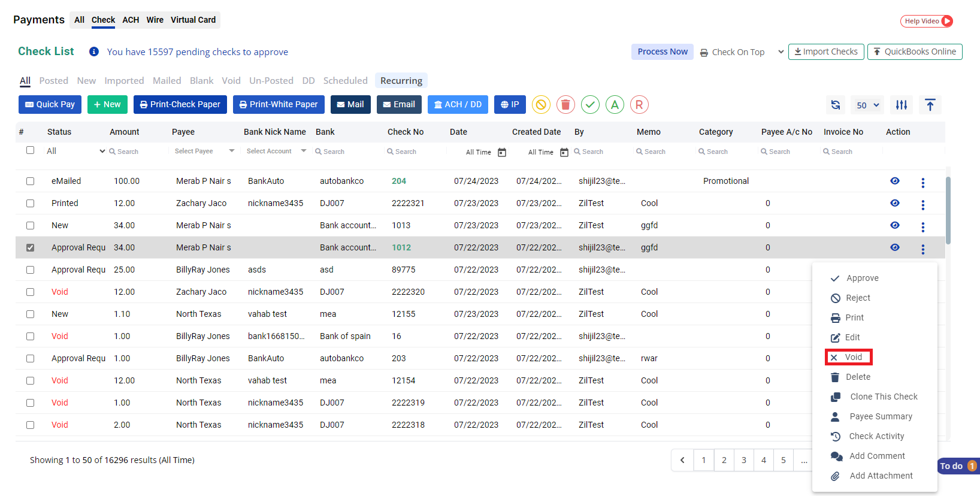Open the column filter settings icon
The height and width of the screenshot is (496, 980).
[902, 105]
